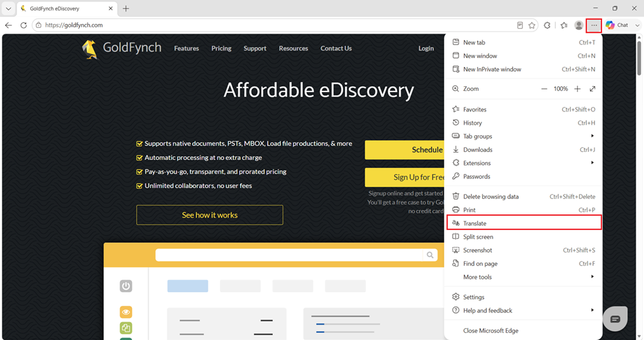Click the Sign Up for Free button

click(404, 177)
